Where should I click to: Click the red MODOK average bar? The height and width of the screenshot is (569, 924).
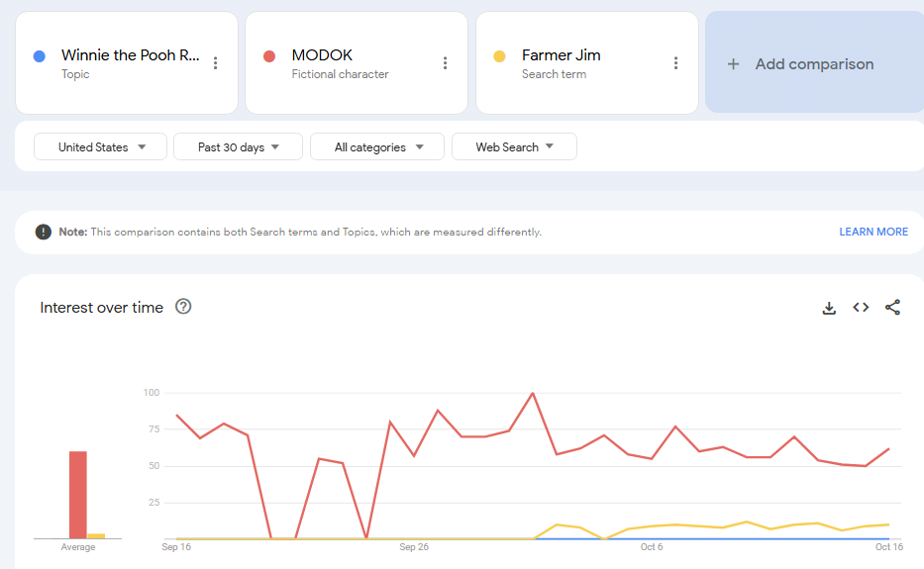(78, 495)
